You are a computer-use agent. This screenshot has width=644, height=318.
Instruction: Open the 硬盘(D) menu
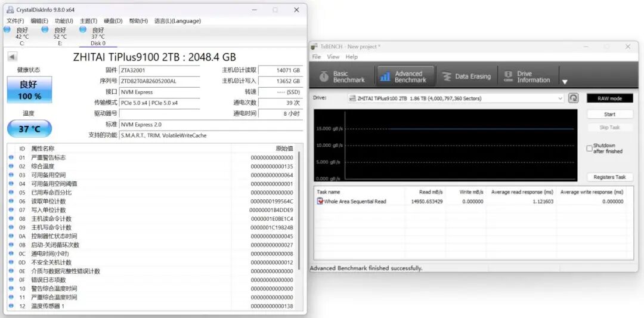click(113, 21)
